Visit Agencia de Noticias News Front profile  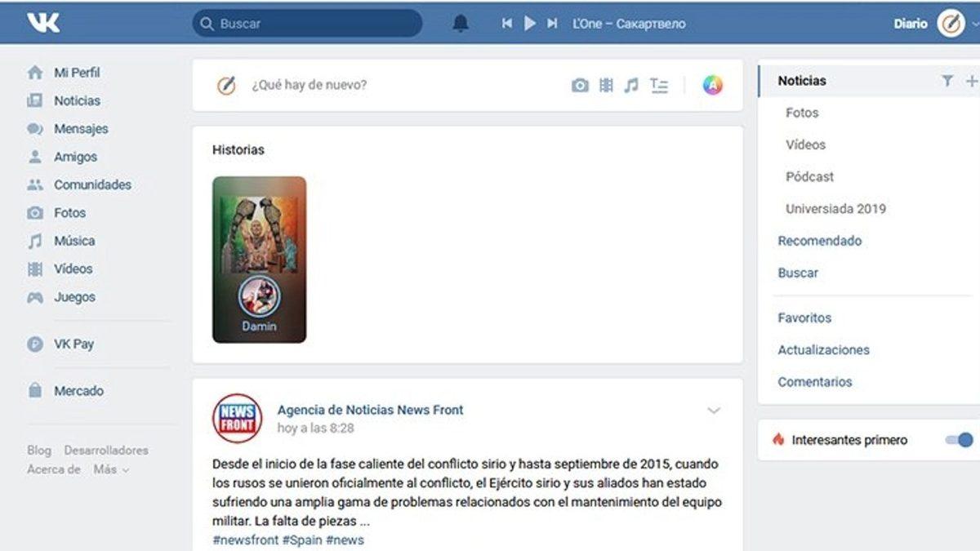371,409
